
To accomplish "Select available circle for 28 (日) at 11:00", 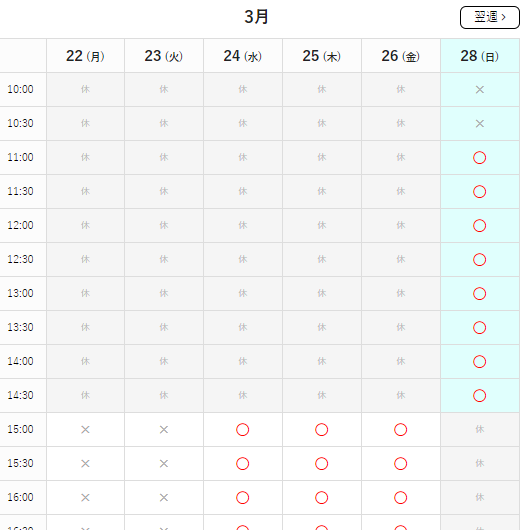I will [479, 158].
